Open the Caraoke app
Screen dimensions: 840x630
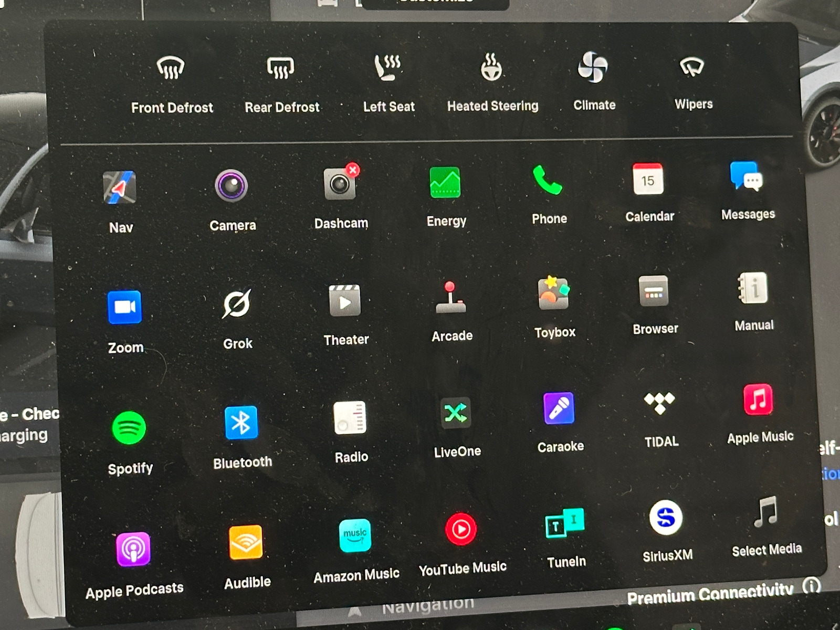tap(559, 408)
